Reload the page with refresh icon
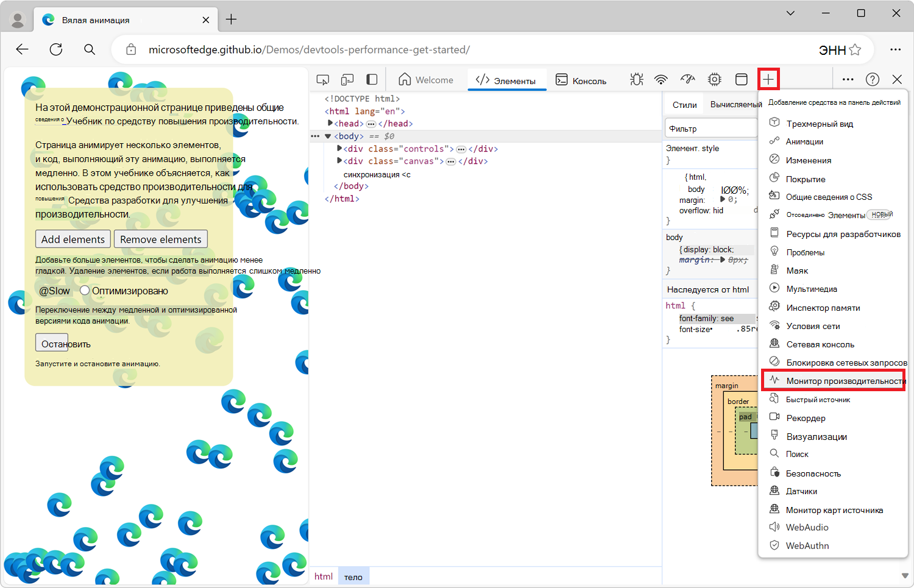This screenshot has height=588, width=914. click(56, 49)
